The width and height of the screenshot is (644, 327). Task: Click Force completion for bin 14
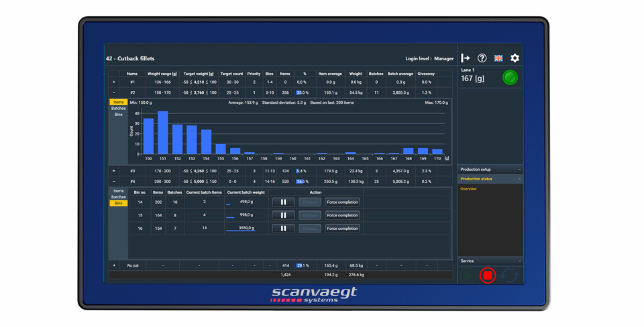342,202
